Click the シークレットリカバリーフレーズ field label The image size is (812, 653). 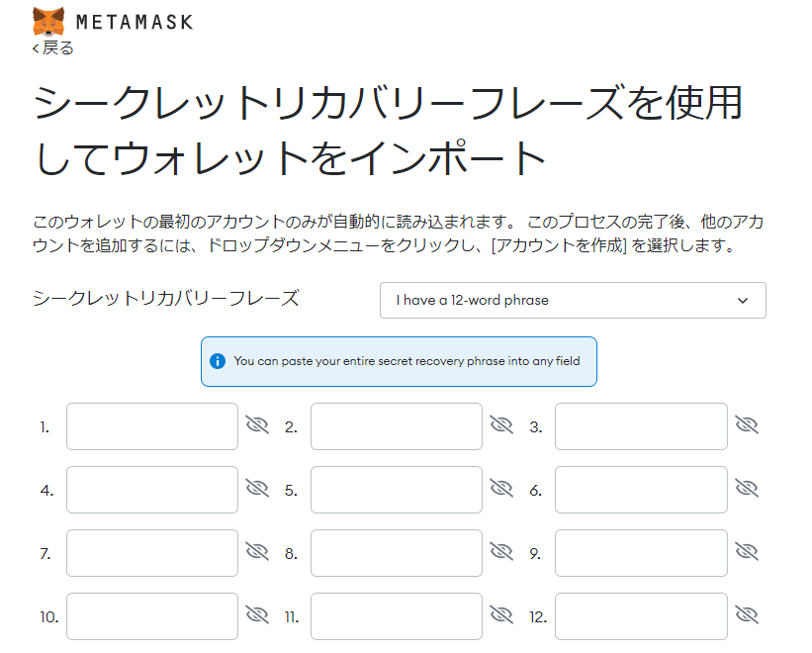click(x=166, y=298)
